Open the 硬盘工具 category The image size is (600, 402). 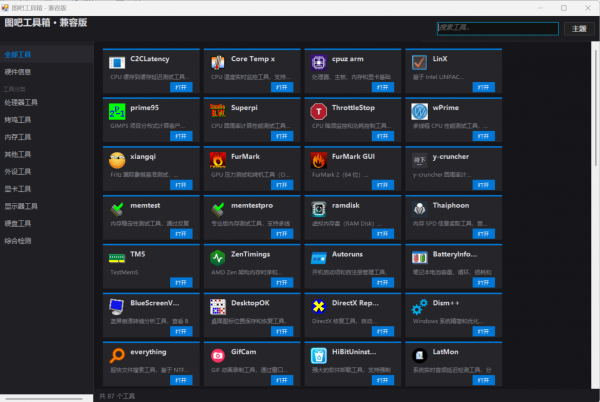(x=47, y=223)
